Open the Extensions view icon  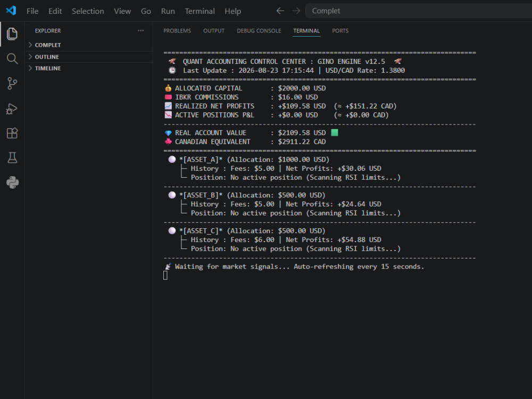(x=12, y=134)
